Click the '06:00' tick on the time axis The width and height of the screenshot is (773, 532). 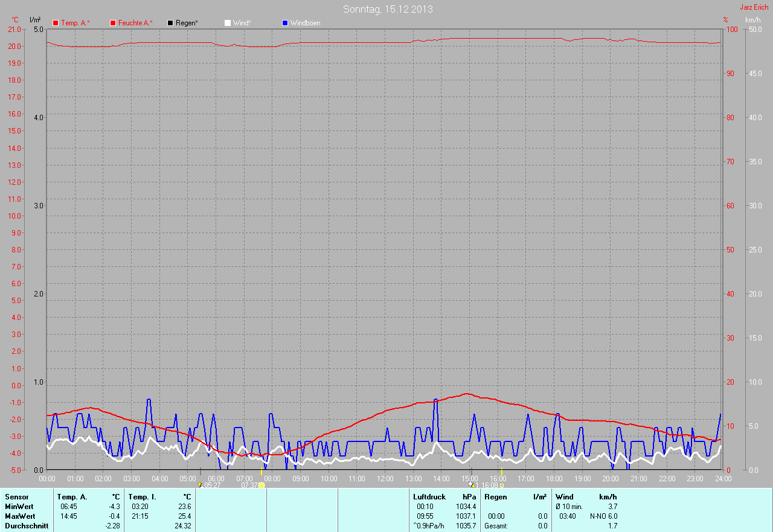(216, 479)
